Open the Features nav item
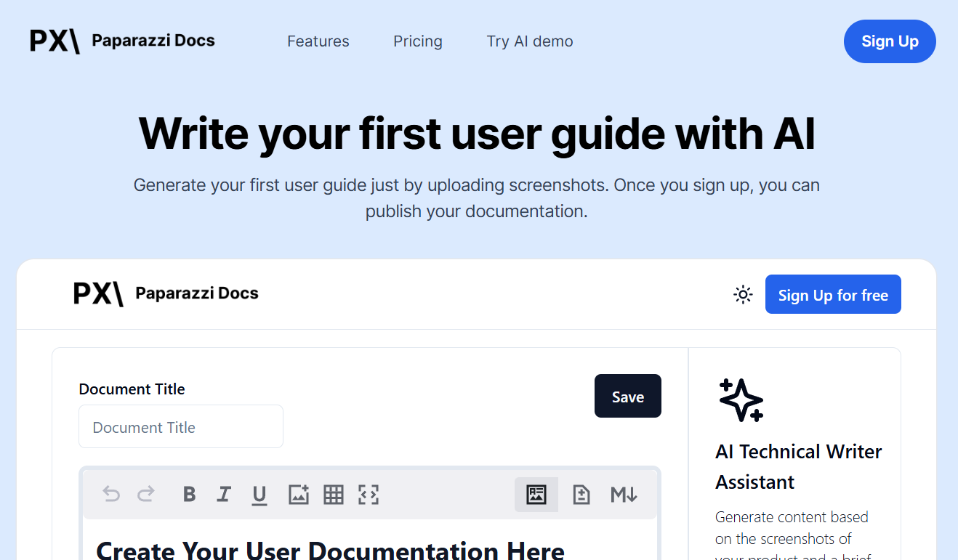The height and width of the screenshot is (560, 958). click(x=318, y=41)
